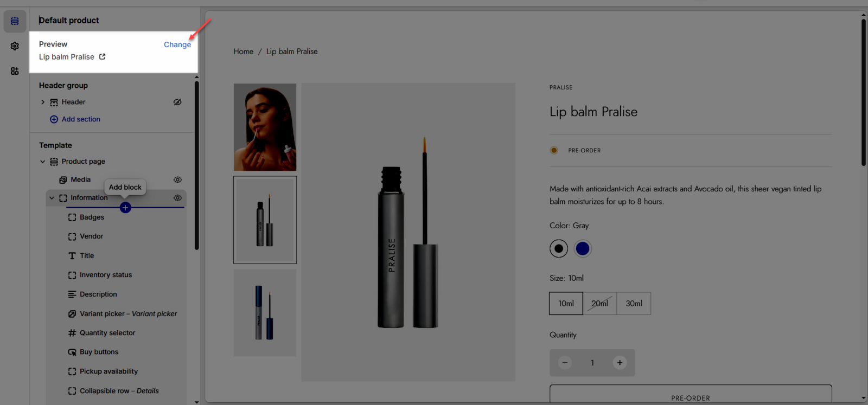The height and width of the screenshot is (405, 868).
Task: Open the Apps icon in left rail
Action: click(15, 71)
